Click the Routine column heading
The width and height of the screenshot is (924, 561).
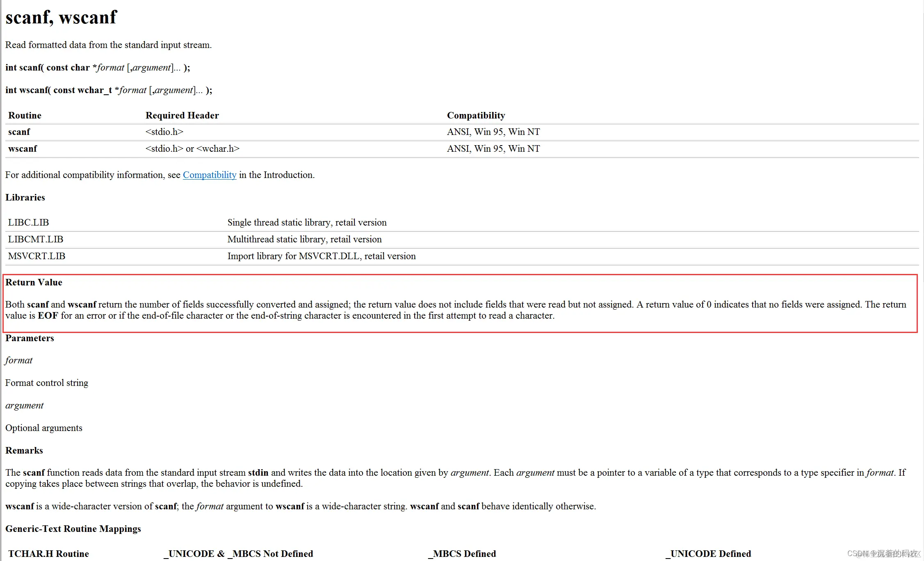[x=25, y=115]
